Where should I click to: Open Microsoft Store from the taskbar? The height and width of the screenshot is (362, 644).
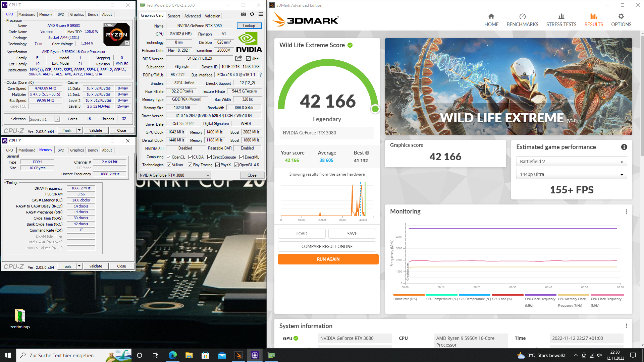point(205,355)
